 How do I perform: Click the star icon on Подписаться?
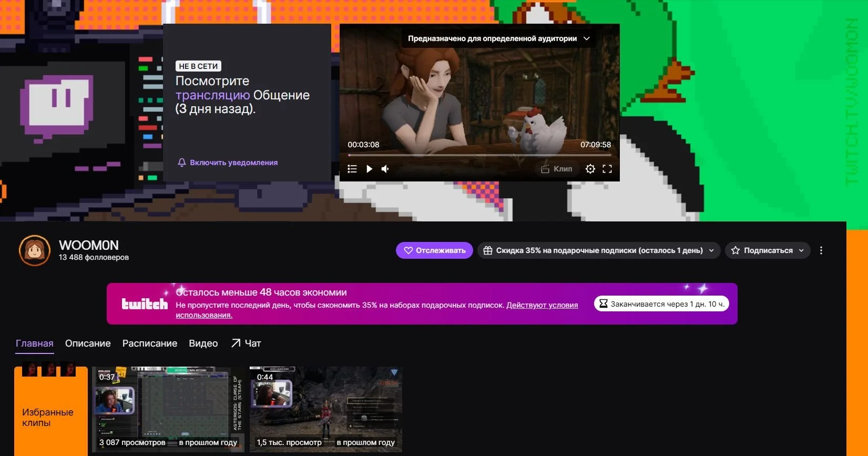(x=736, y=250)
